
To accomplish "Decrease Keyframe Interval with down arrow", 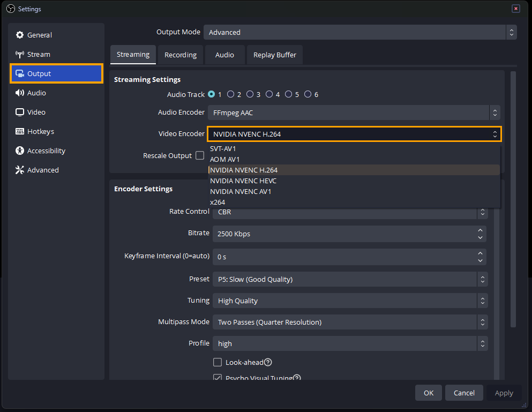I will 480,260.
